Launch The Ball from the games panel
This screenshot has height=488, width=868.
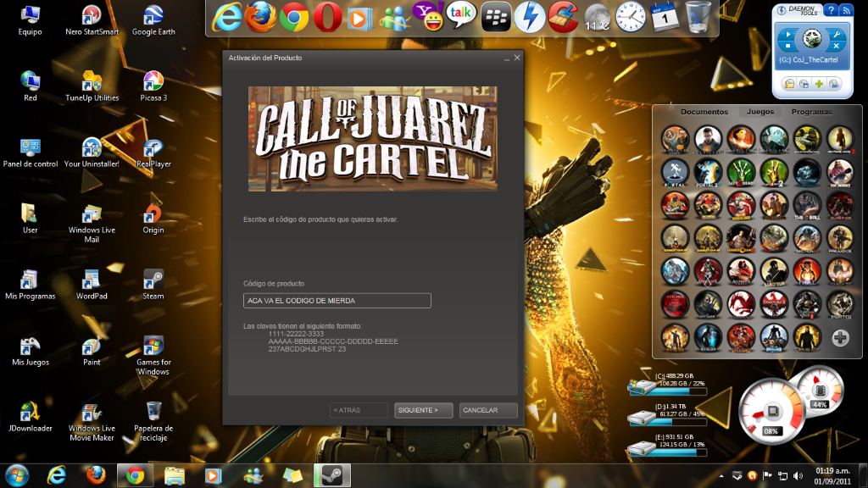click(x=807, y=205)
